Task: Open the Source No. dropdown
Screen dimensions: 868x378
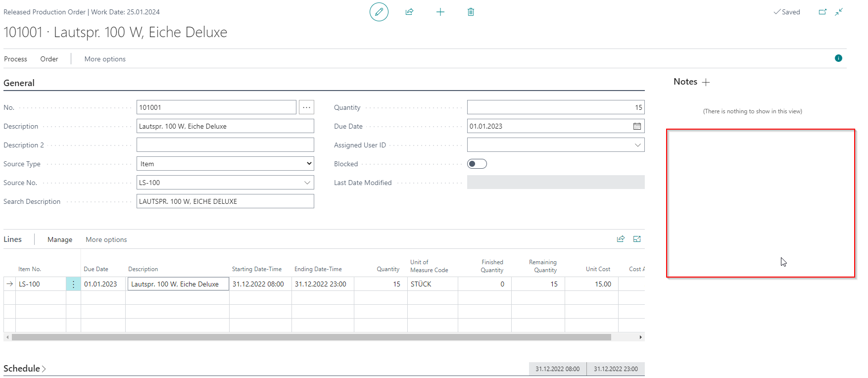Action: pos(307,183)
